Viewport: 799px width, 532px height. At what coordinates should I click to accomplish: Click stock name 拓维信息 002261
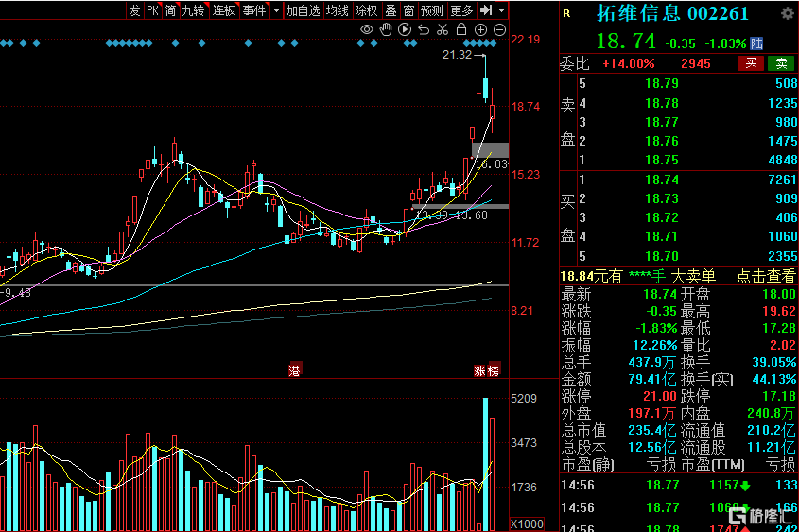(672, 14)
